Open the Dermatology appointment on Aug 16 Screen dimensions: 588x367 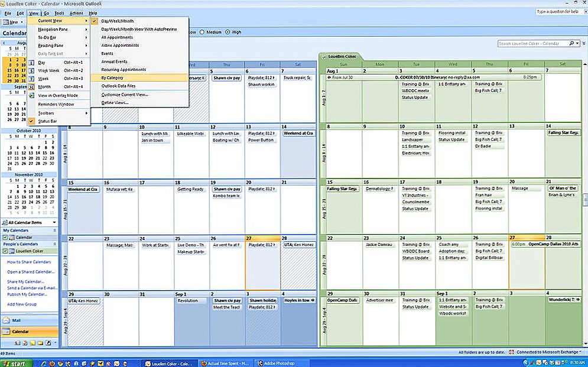(379, 189)
